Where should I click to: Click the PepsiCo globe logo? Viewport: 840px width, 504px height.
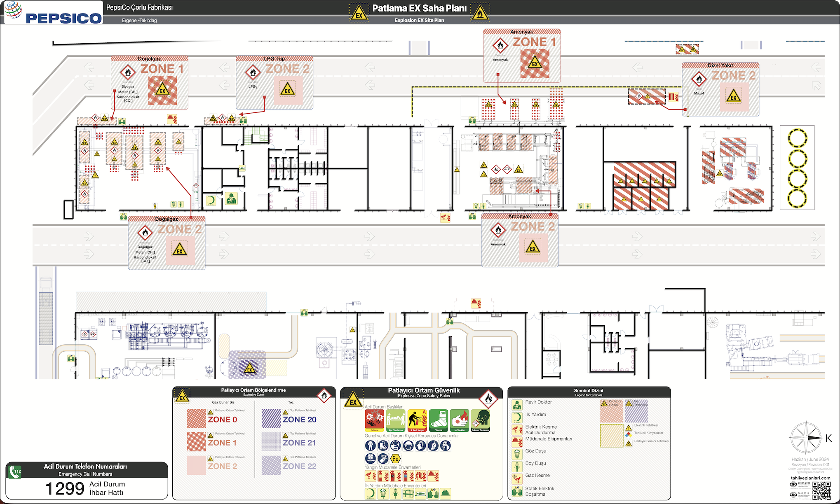14,9
